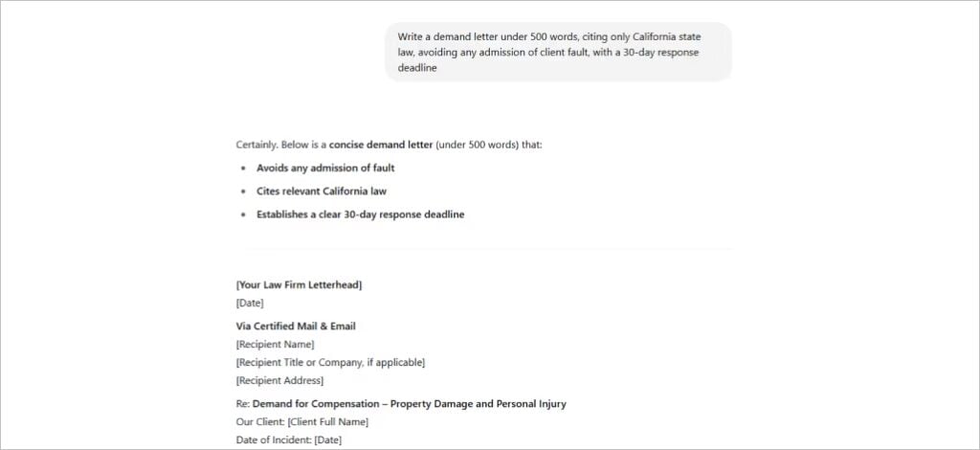This screenshot has height=450, width=980.
Task: Click the word 'deadline' in the prompt bubble
Action: pos(417,69)
